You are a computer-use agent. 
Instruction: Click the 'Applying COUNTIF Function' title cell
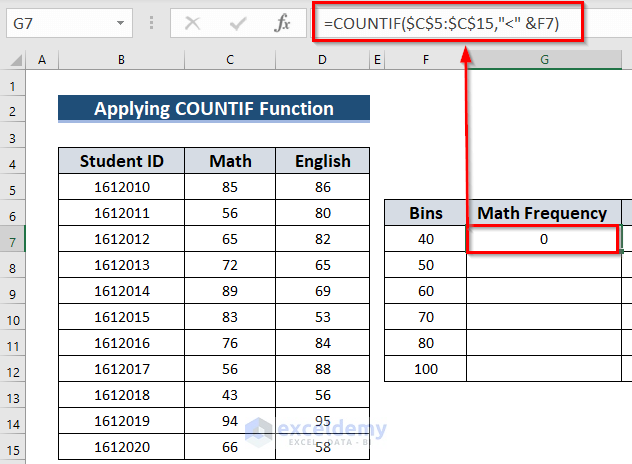click(x=214, y=109)
